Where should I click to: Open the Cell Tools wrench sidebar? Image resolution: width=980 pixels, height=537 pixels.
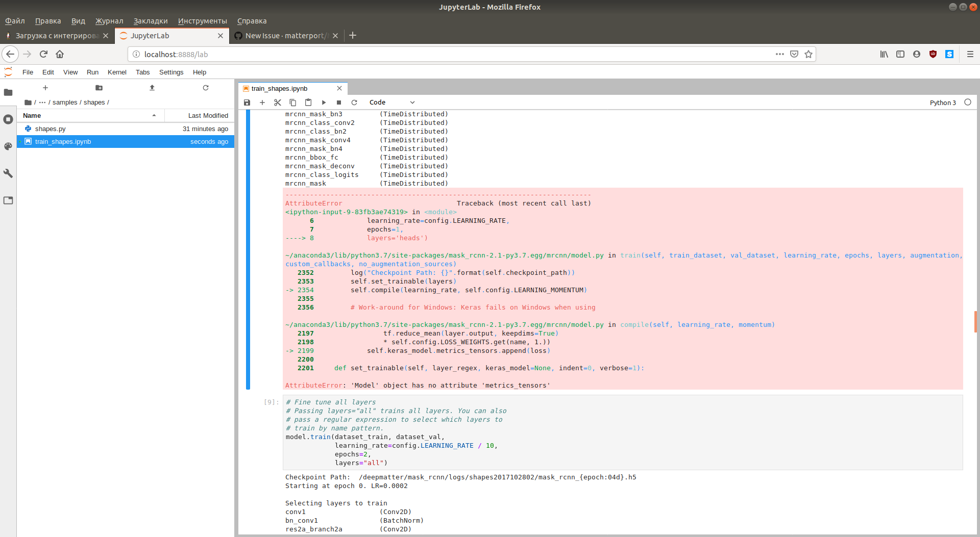pos(8,173)
